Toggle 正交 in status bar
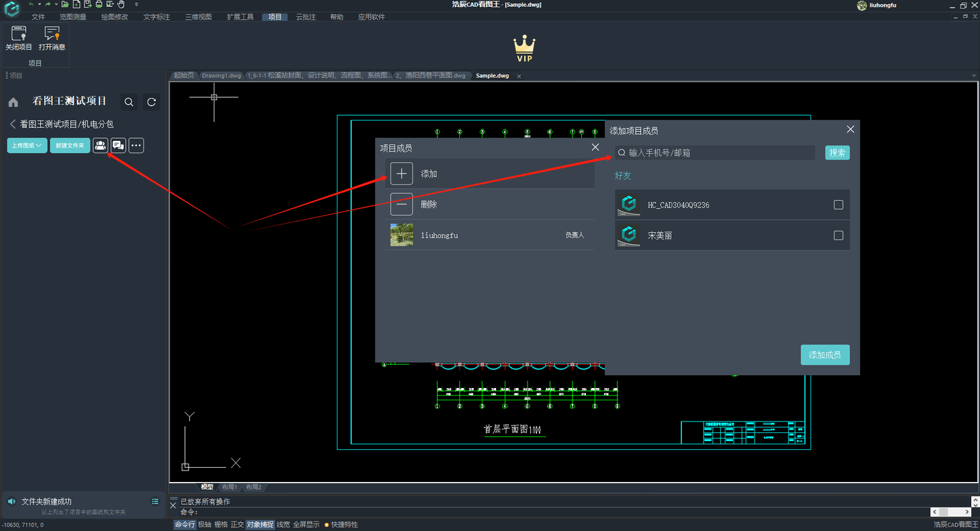 pos(237,525)
